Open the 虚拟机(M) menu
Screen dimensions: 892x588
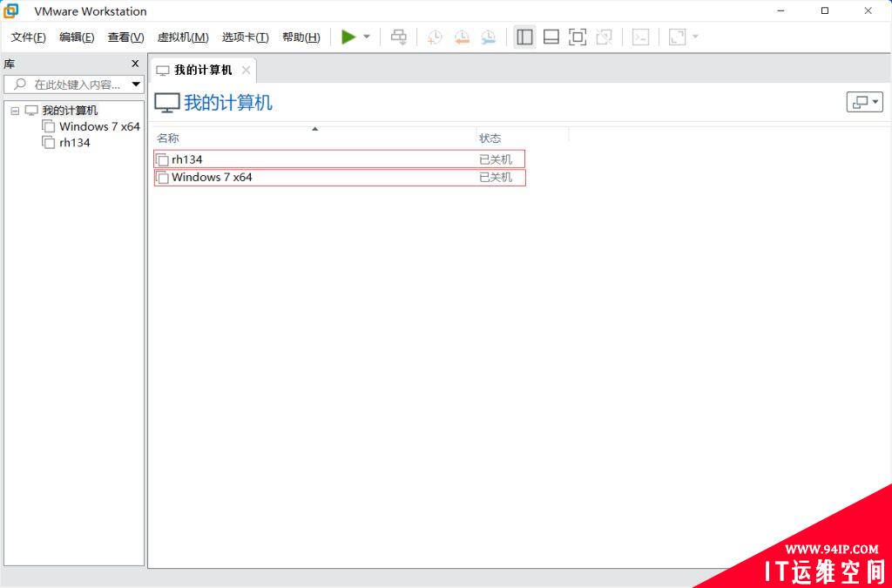(x=183, y=37)
